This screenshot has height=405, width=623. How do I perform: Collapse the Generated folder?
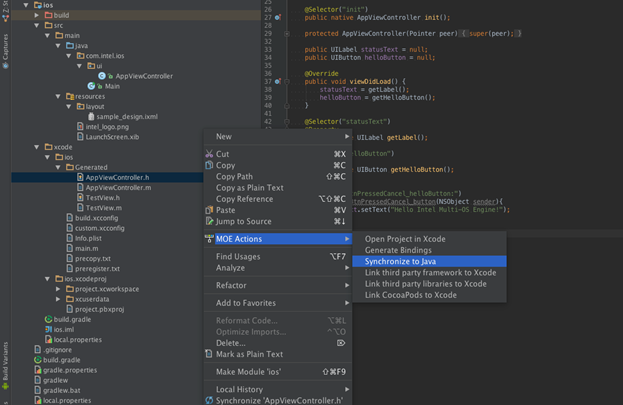click(x=58, y=167)
